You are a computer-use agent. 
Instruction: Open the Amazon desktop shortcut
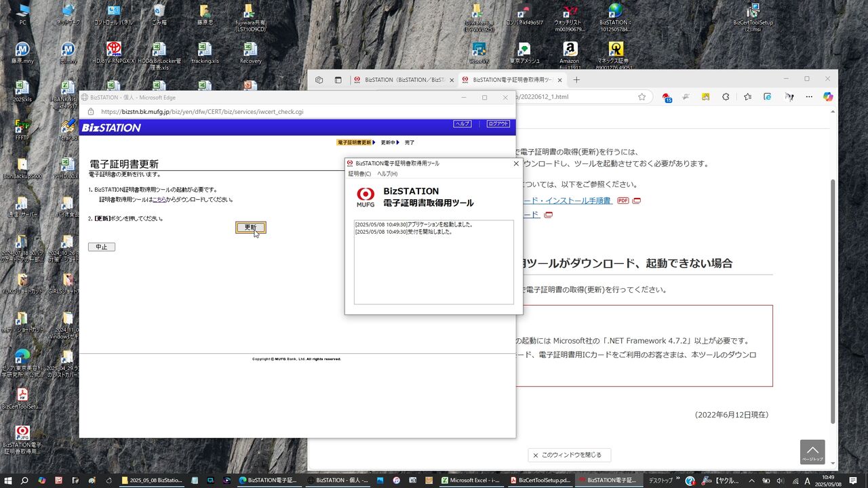pos(570,56)
